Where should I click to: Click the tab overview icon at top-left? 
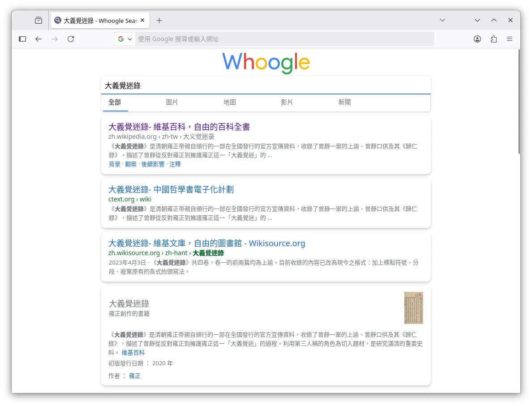point(39,20)
